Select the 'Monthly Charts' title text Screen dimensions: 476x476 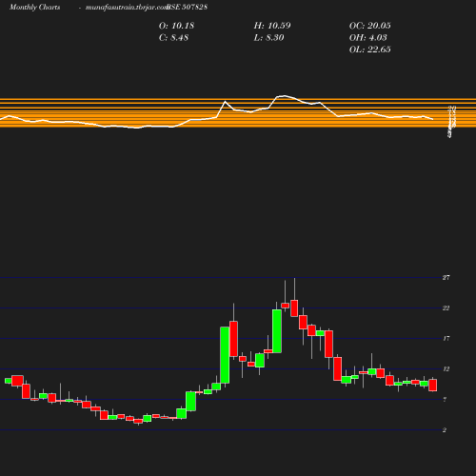(35, 7)
